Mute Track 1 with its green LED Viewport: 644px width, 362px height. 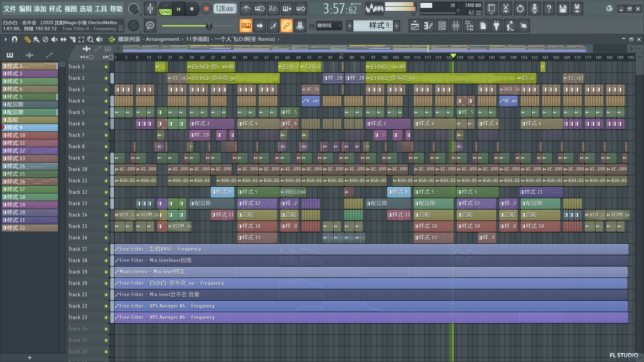106,67
